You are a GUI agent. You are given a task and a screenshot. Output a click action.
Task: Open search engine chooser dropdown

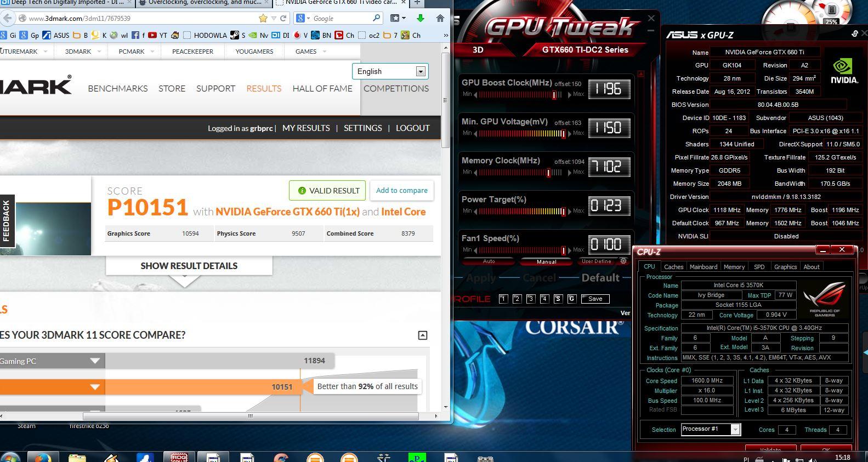coord(303,18)
